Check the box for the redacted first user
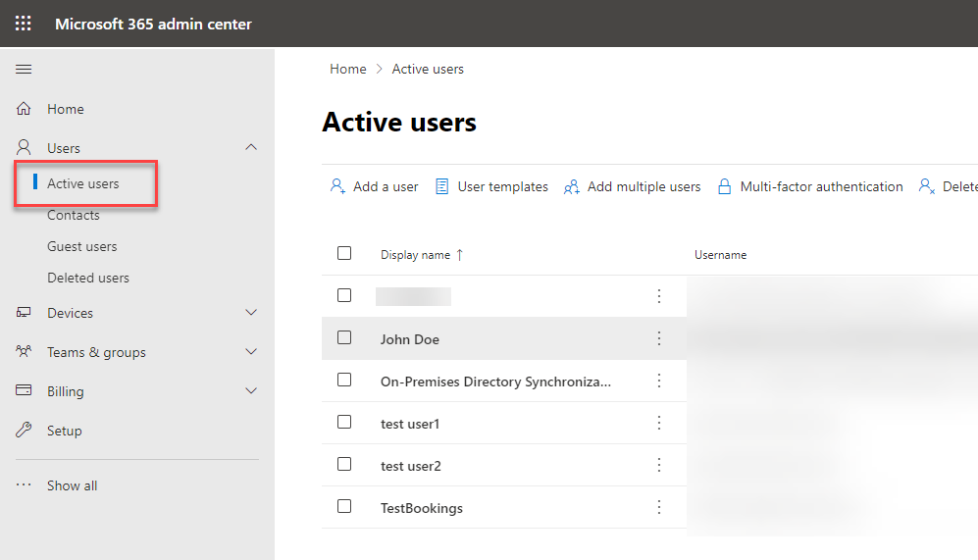The width and height of the screenshot is (978, 560). (x=344, y=295)
